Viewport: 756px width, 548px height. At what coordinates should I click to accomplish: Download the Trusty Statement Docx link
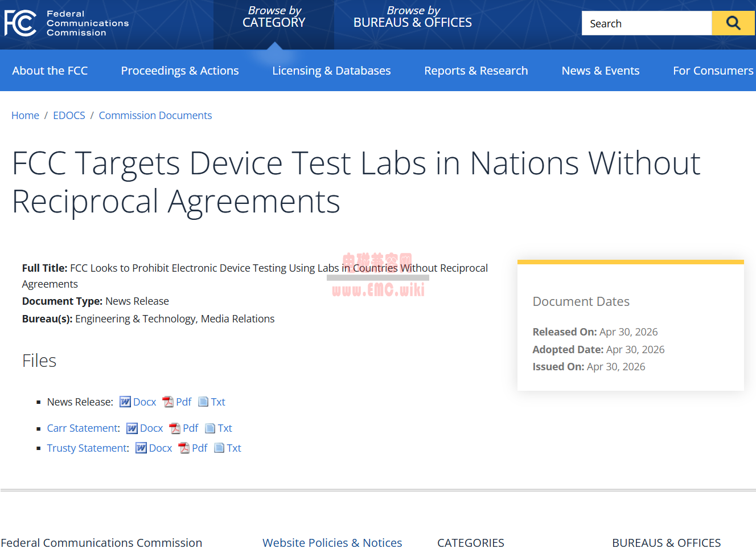[x=161, y=448]
